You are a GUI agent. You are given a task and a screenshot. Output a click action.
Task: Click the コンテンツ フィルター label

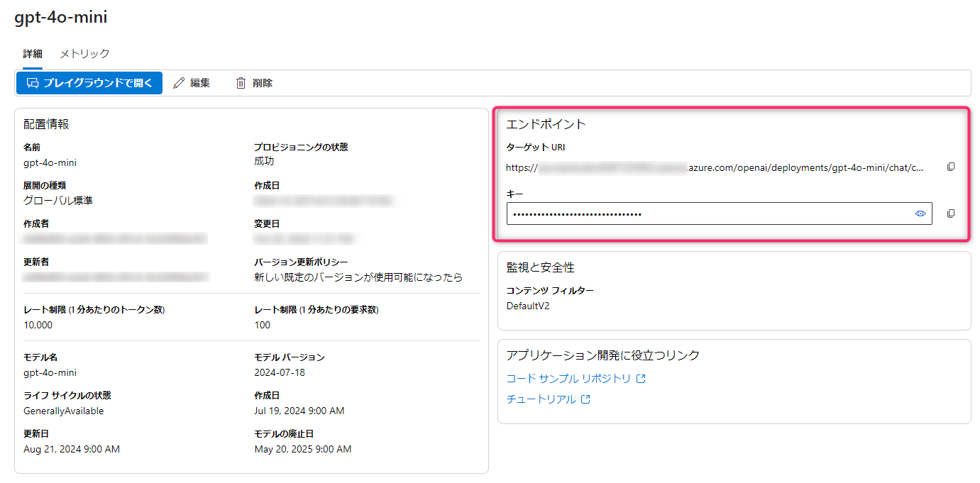(550, 291)
